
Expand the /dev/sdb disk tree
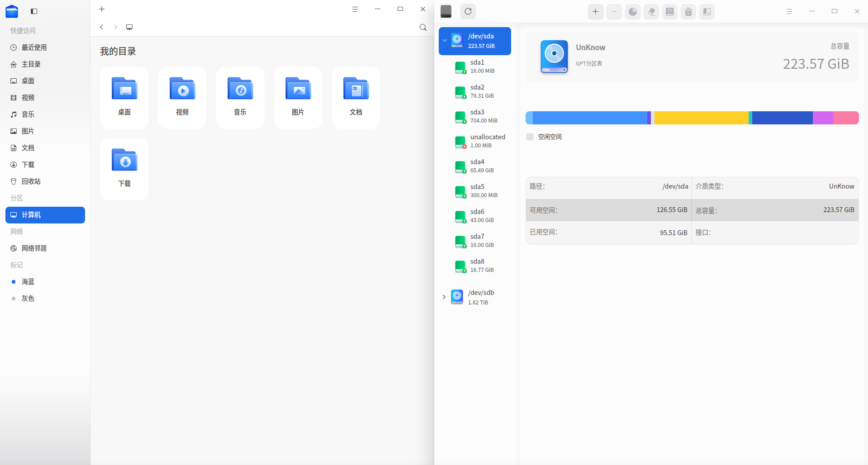coord(444,297)
